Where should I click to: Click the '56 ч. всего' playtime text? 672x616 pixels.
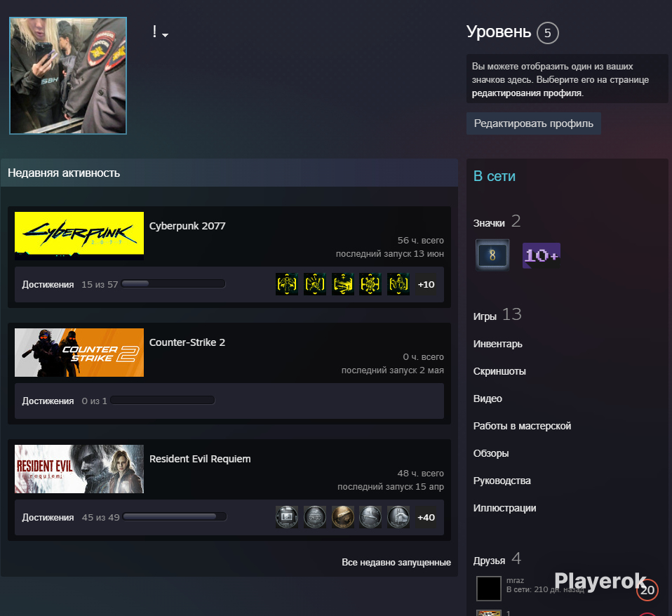tap(420, 241)
